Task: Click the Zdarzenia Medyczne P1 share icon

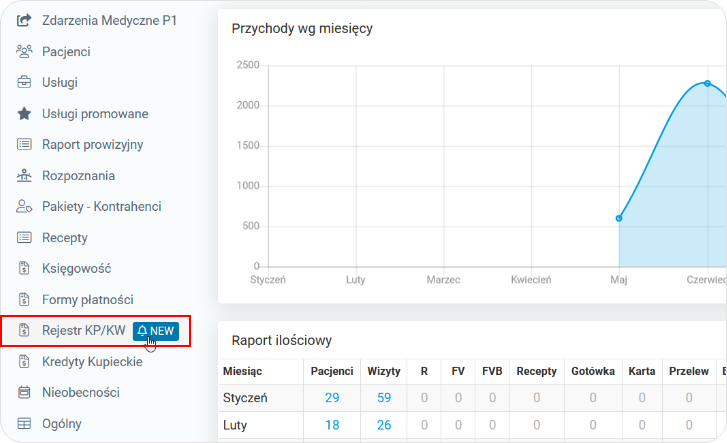Action: (x=24, y=19)
